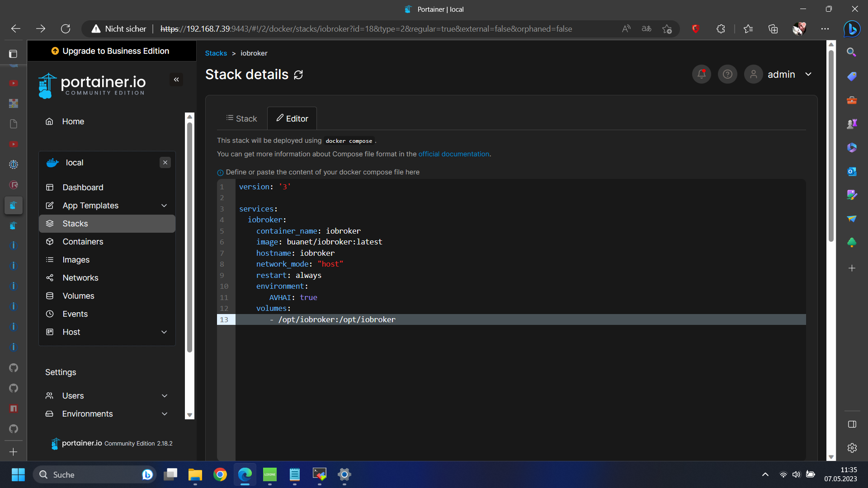Switch to the Editor tab
This screenshot has width=868, height=488.
(x=292, y=118)
